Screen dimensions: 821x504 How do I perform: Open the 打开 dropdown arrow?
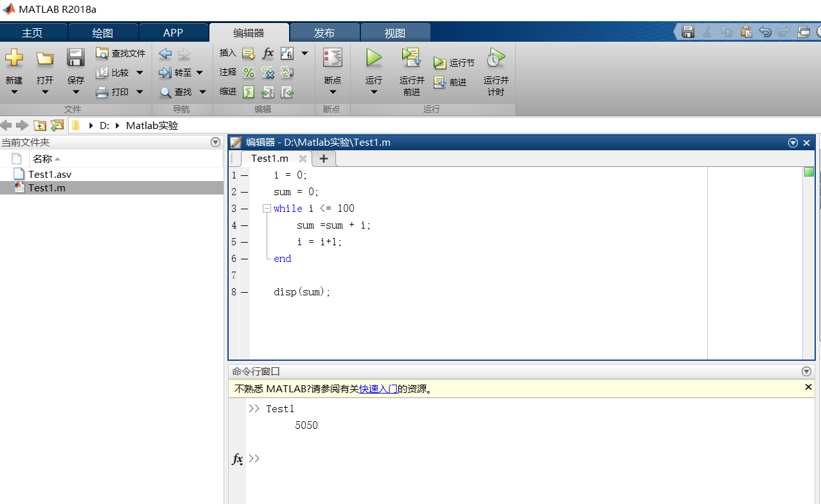pos(45,92)
